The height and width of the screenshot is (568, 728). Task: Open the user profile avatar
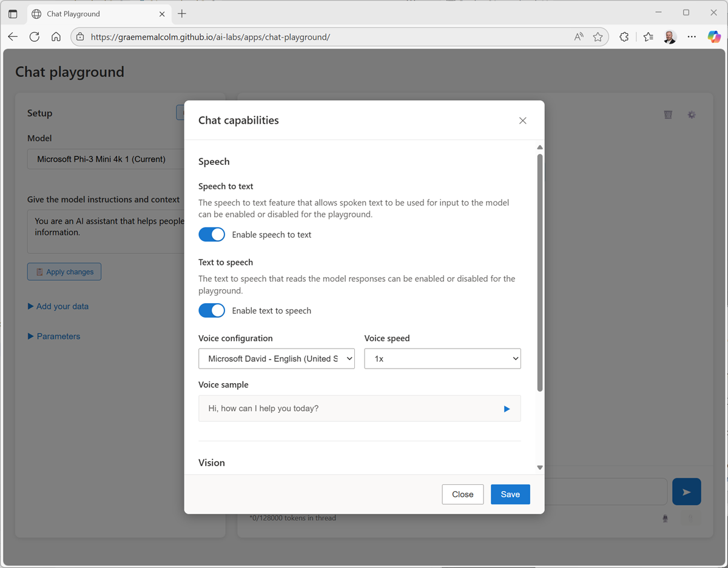[x=670, y=37]
